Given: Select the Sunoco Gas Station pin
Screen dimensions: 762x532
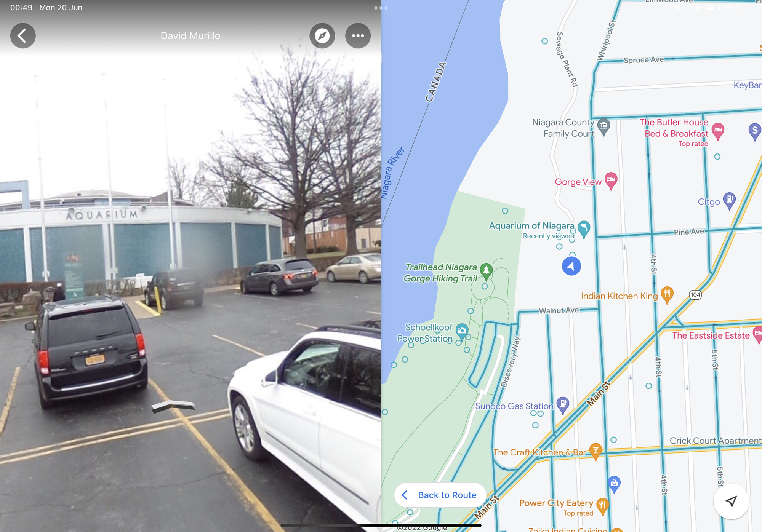Looking at the screenshot, I should pos(563,405).
